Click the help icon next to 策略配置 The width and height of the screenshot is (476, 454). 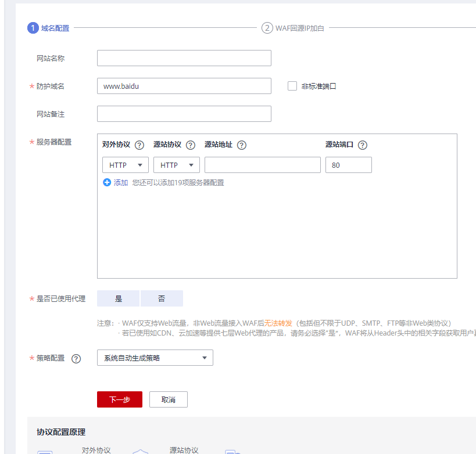tap(76, 359)
